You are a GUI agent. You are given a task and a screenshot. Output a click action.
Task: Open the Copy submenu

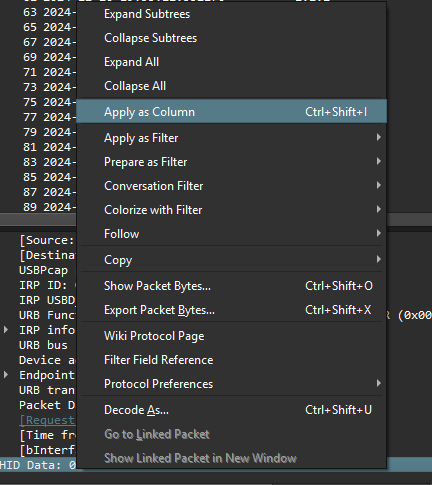coord(231,260)
